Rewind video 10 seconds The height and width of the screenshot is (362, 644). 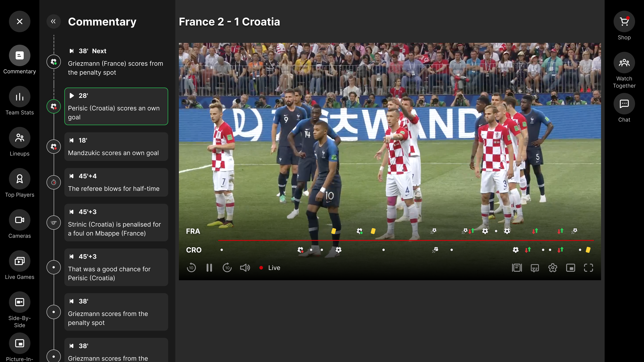coord(191,268)
